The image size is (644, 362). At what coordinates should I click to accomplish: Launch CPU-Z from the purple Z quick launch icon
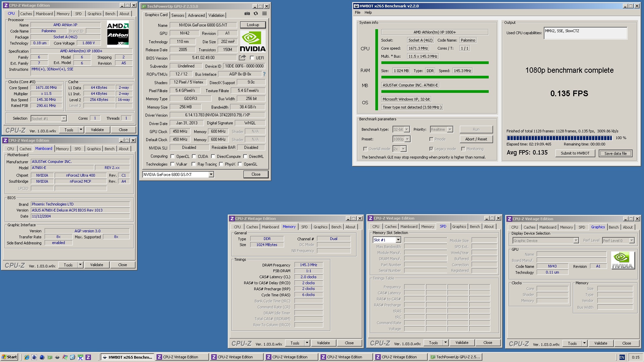(88, 357)
